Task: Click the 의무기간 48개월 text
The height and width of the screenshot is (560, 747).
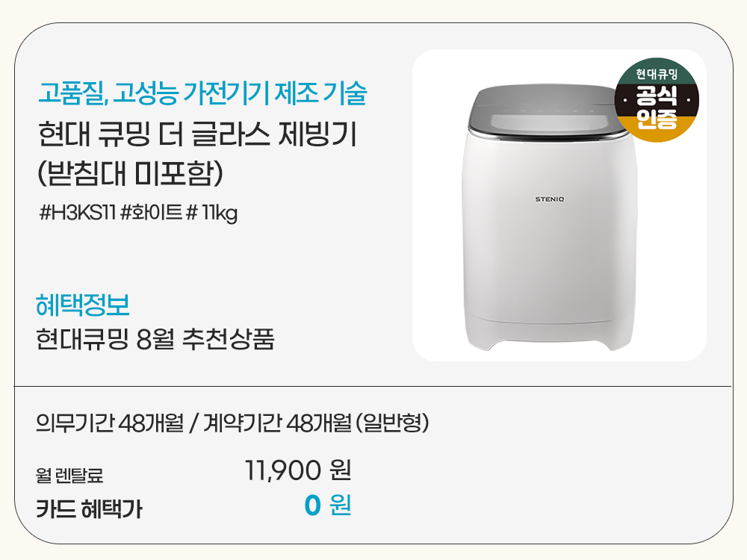Action: point(109,424)
